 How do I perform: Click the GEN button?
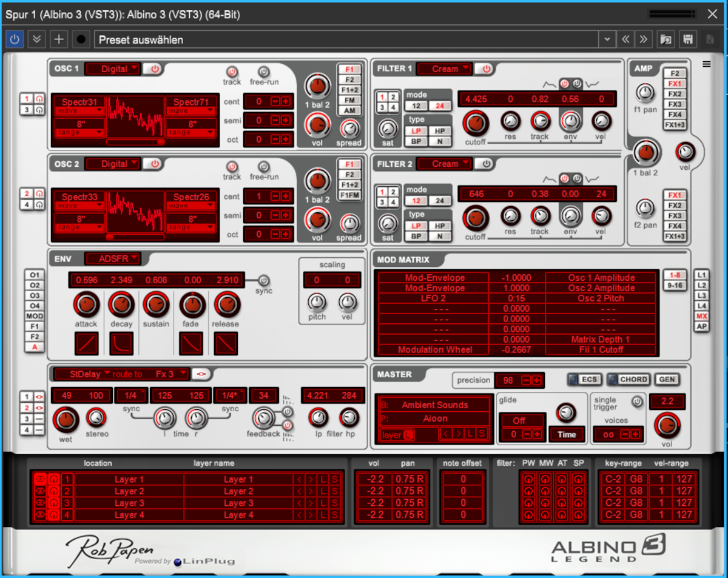click(x=666, y=380)
